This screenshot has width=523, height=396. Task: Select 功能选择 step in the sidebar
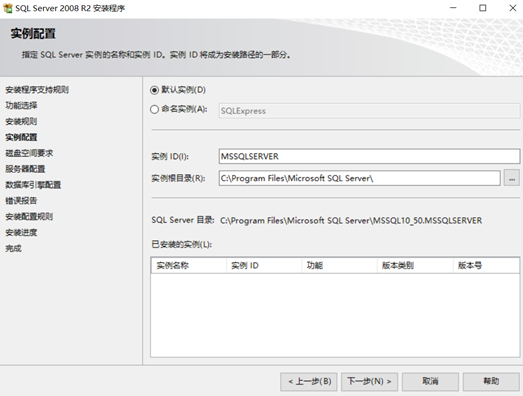pos(21,105)
